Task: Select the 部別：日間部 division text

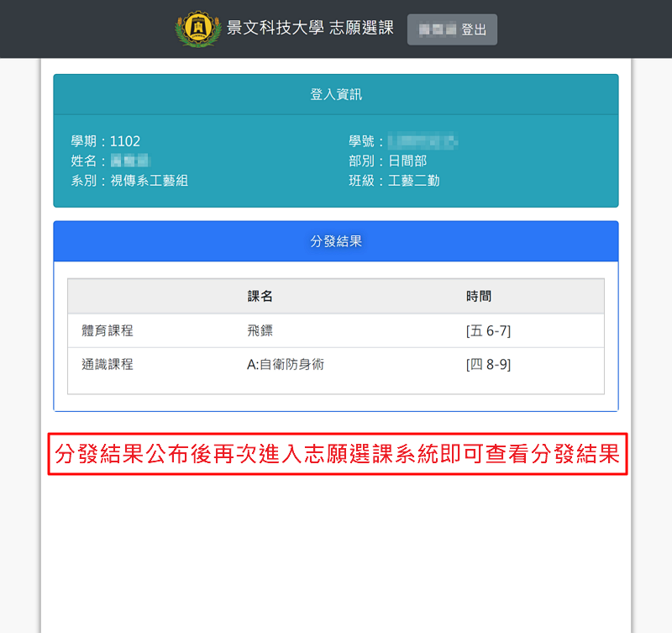Action: click(x=388, y=161)
